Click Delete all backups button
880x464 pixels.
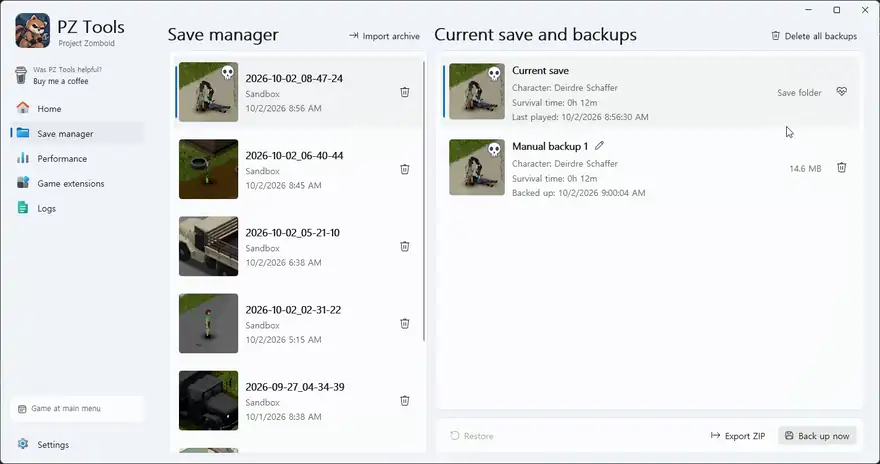click(814, 36)
